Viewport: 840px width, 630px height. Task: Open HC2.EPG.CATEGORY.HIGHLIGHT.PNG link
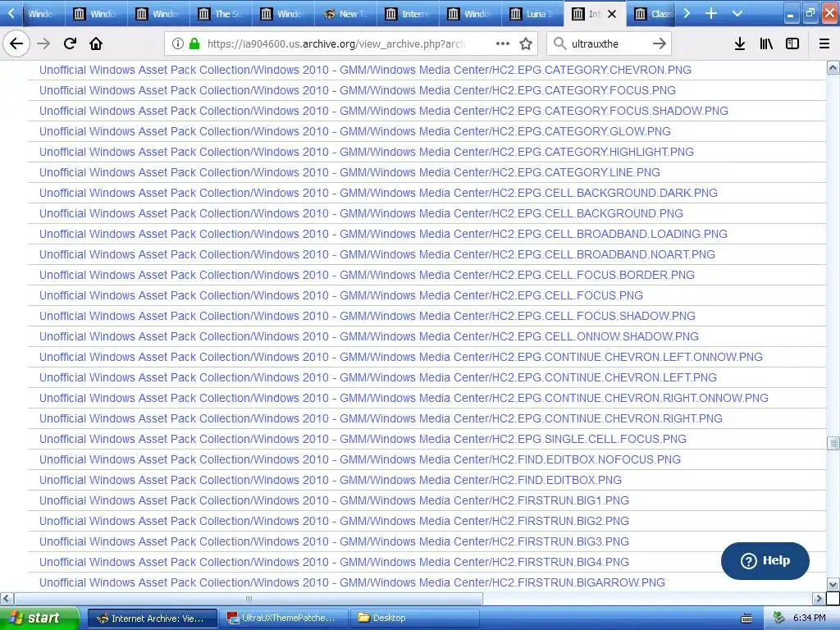click(x=367, y=152)
